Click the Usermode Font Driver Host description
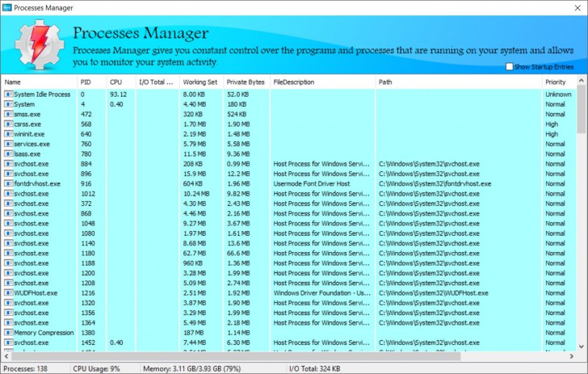Image resolution: width=588 pixels, height=374 pixels. (312, 183)
